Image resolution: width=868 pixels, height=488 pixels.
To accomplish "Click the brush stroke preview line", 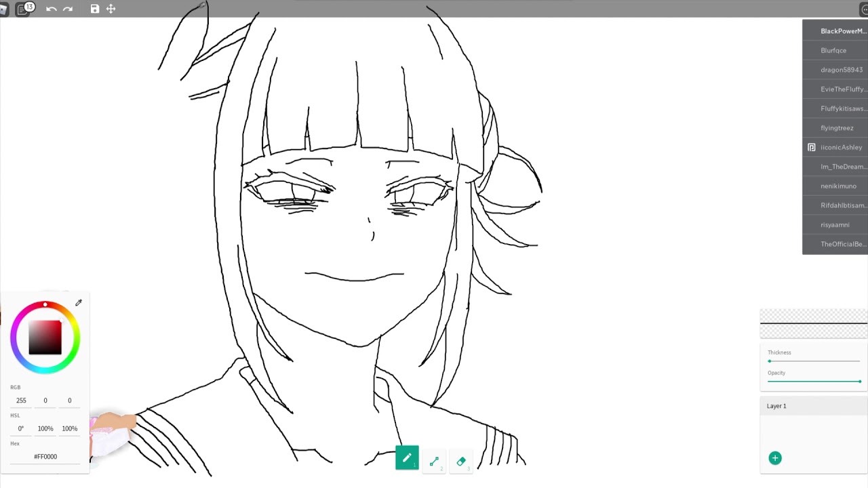I will click(x=814, y=323).
